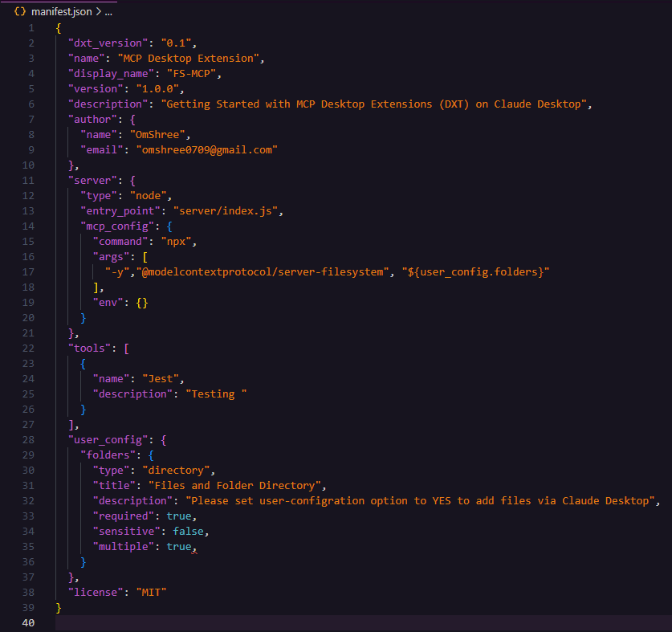This screenshot has height=632, width=672.
Task: Select line 11 via its line number
Action: pyautogui.click(x=31, y=181)
